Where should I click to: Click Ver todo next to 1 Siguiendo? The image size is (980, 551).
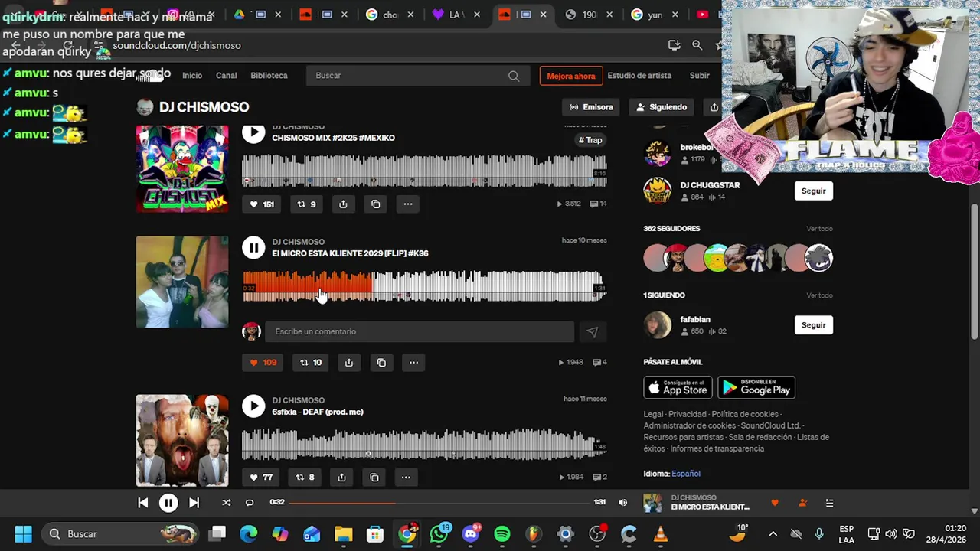click(x=819, y=295)
